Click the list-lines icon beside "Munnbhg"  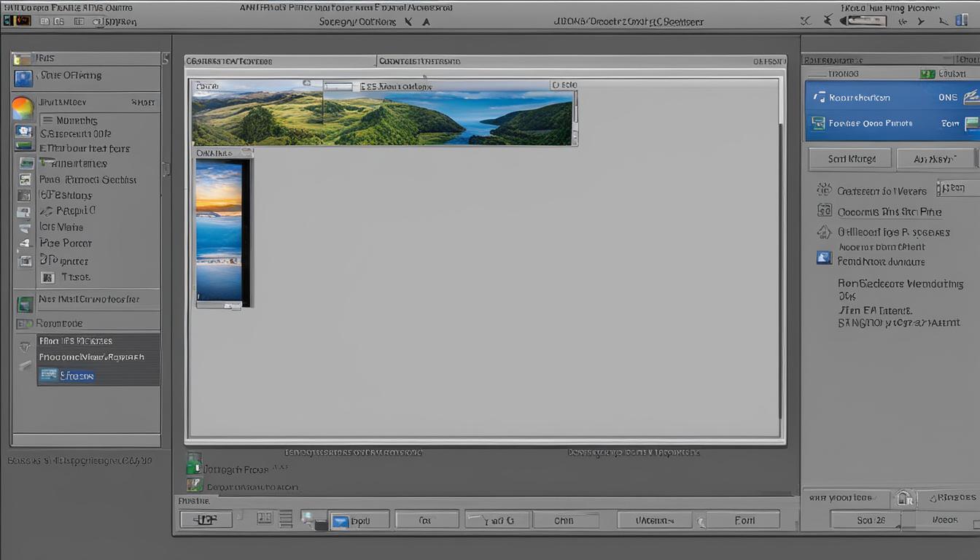click(x=47, y=120)
